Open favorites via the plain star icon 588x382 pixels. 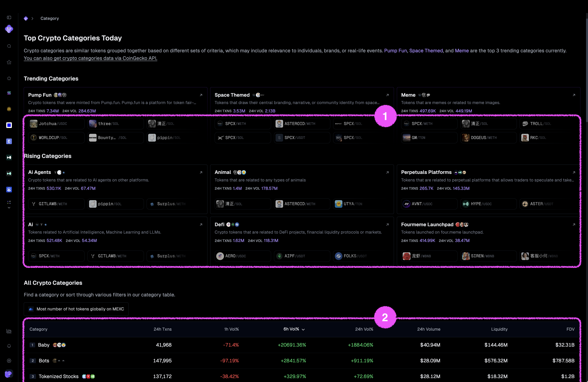click(x=9, y=78)
